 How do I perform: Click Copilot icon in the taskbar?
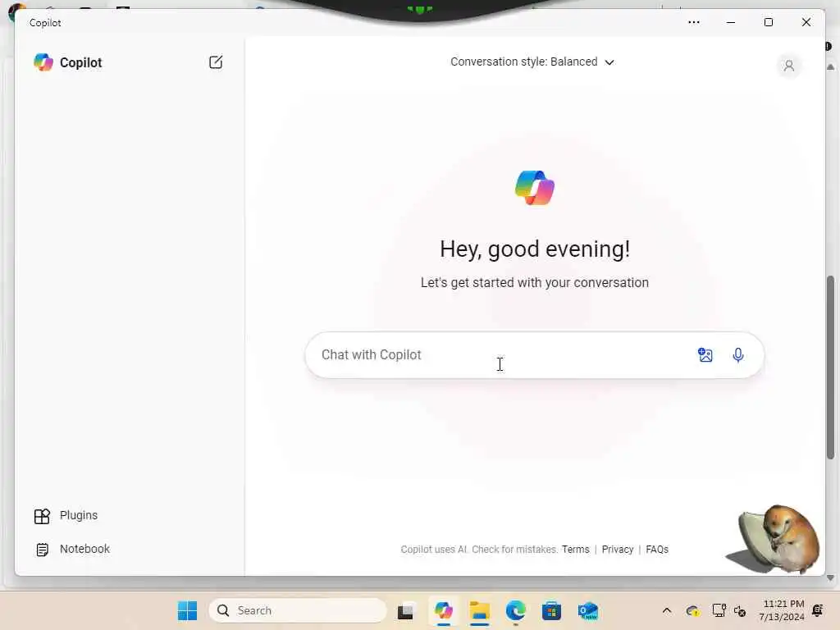(x=443, y=610)
